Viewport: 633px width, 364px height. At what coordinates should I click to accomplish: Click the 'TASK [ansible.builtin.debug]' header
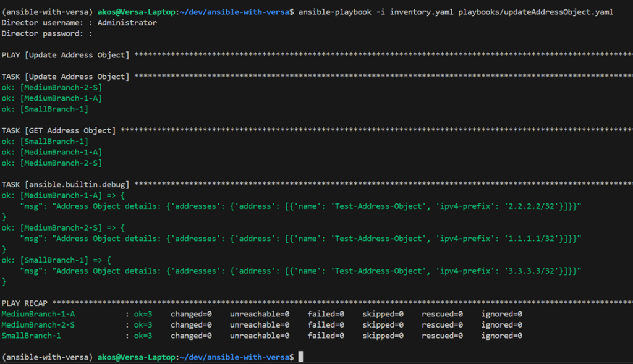pyautogui.click(x=66, y=185)
